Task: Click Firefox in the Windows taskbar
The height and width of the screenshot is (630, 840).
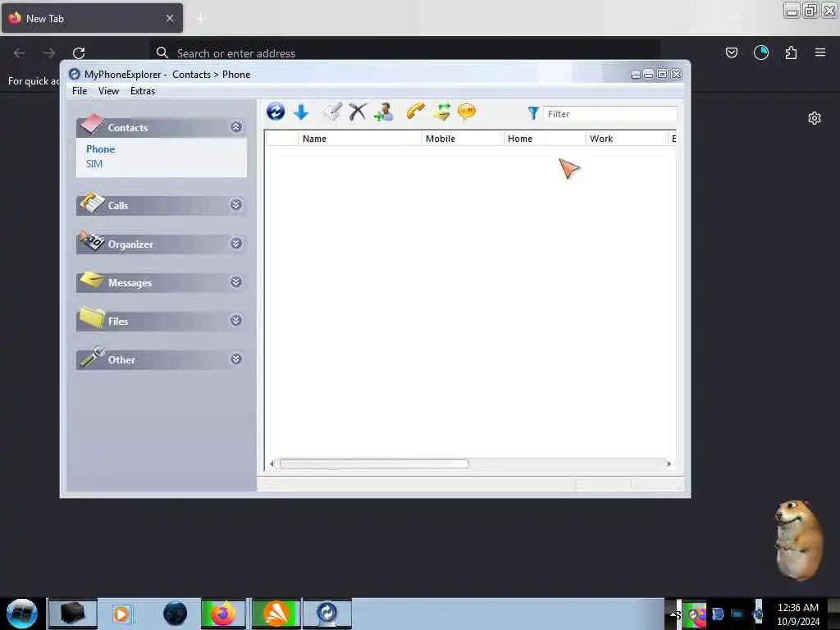Action: click(x=224, y=614)
